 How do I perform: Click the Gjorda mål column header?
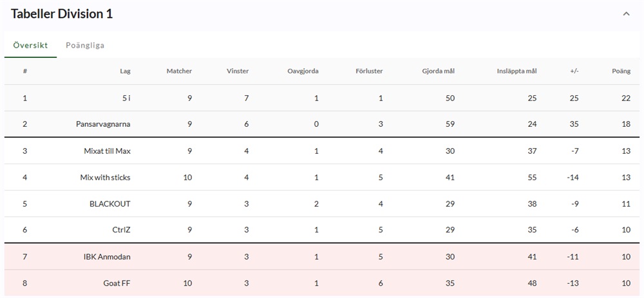coord(438,71)
